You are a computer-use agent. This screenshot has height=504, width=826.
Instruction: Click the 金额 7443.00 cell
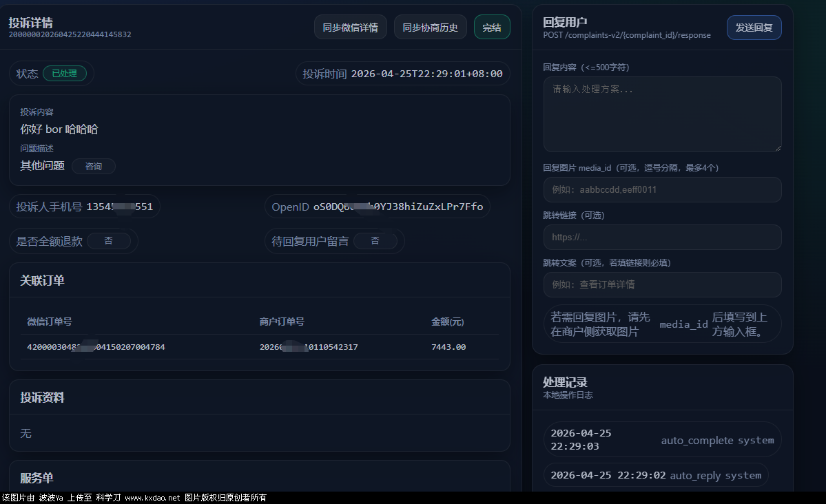448,347
